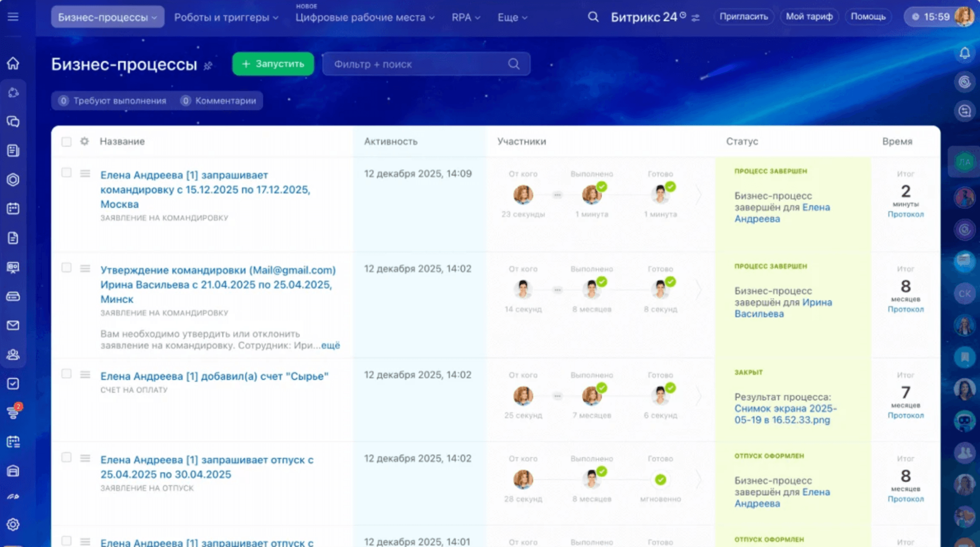The image size is (980, 547).
Task: Open the chat bubbles sidebar icon
Action: [13, 122]
